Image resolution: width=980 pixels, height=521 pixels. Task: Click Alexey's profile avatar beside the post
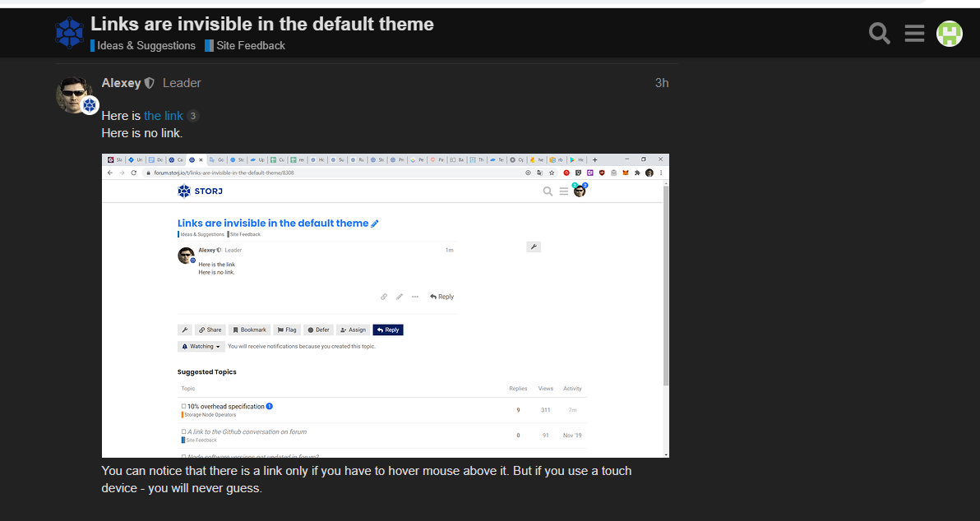(x=73, y=95)
